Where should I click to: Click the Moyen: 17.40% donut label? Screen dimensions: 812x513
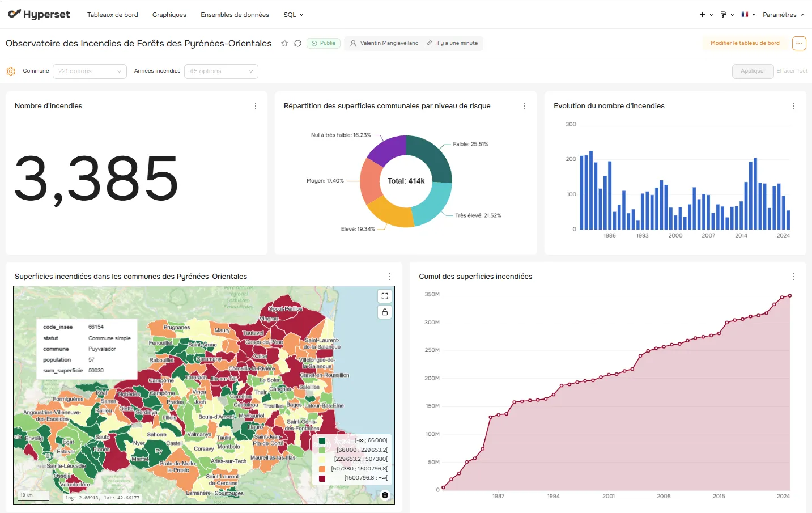[x=325, y=181]
